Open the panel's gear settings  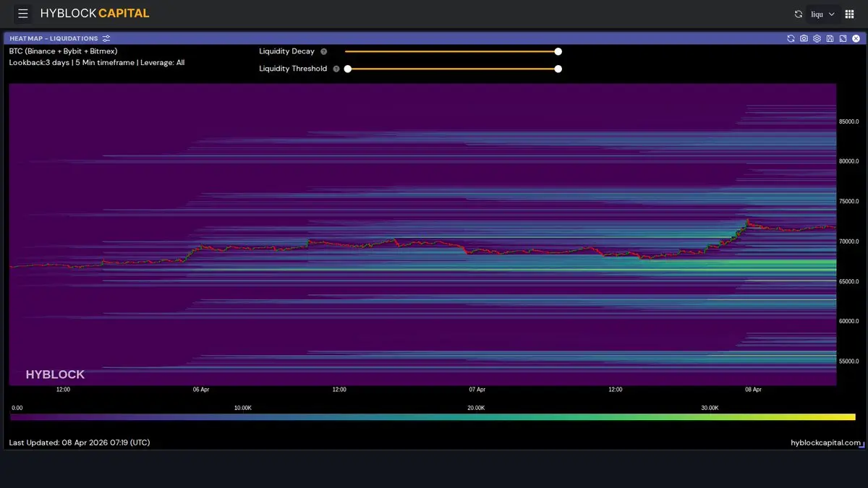(x=817, y=38)
